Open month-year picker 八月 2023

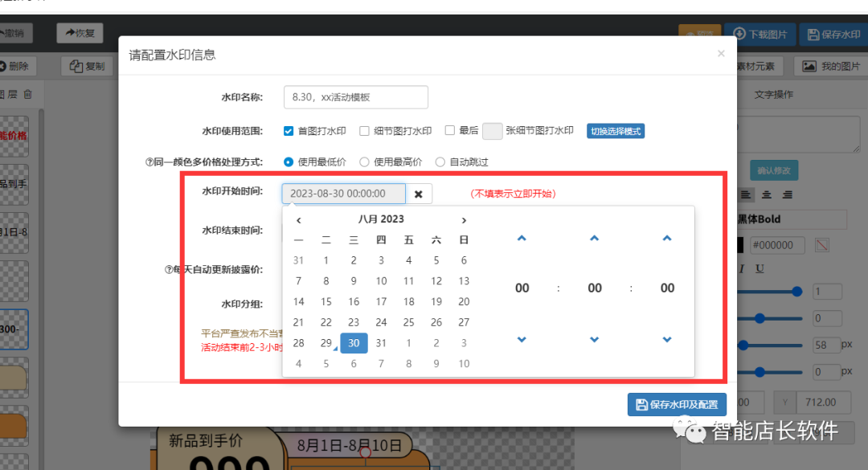point(381,219)
